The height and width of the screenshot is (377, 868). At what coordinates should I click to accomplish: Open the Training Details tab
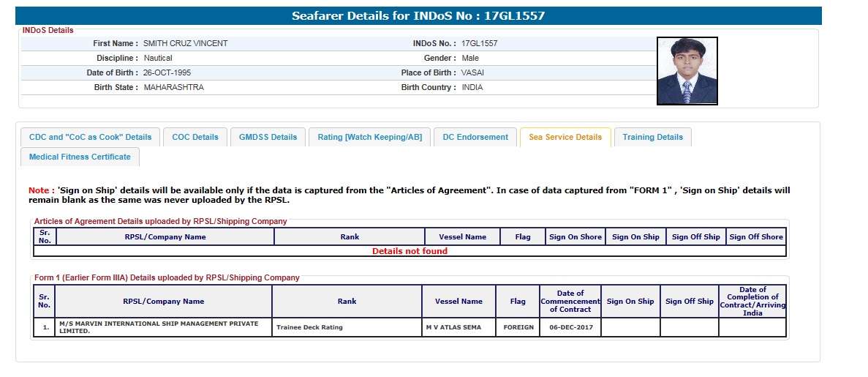pyautogui.click(x=652, y=137)
